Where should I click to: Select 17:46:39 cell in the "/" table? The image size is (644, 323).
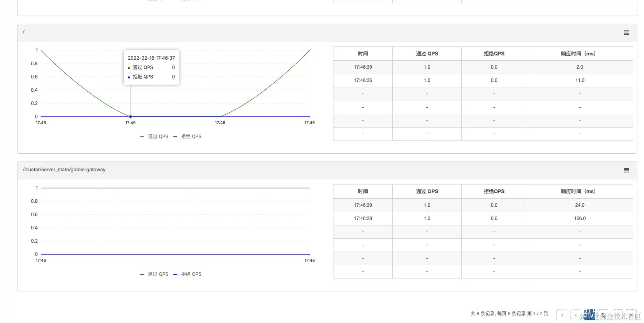pyautogui.click(x=363, y=67)
